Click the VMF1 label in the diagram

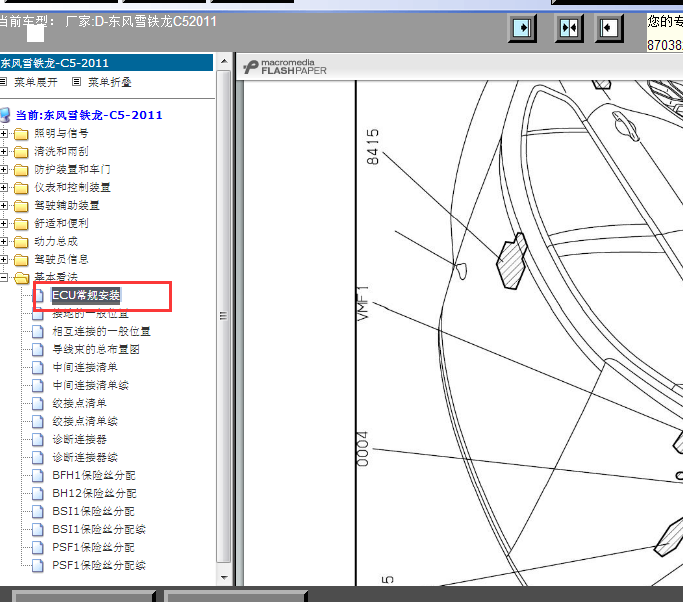[363, 304]
